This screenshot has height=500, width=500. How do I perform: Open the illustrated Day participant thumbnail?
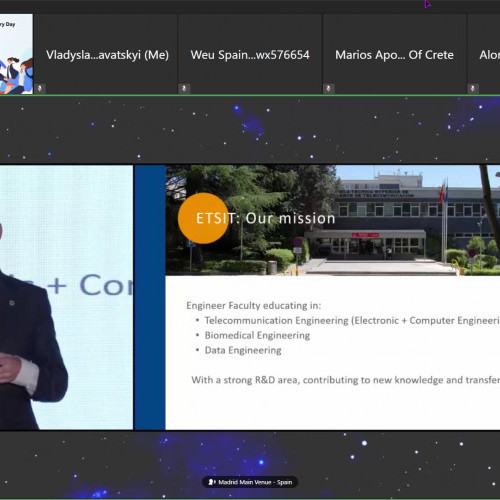coord(16,54)
